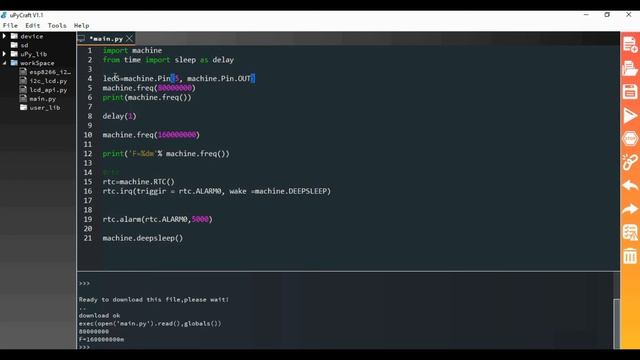This screenshot has width=640, height=360.
Task: Open the Help menu
Action: [81, 25]
